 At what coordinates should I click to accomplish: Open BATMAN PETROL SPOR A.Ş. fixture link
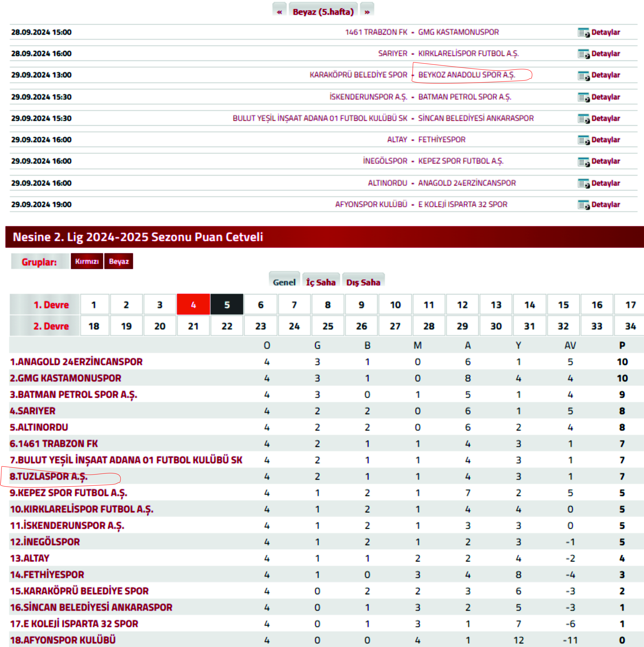click(x=465, y=97)
